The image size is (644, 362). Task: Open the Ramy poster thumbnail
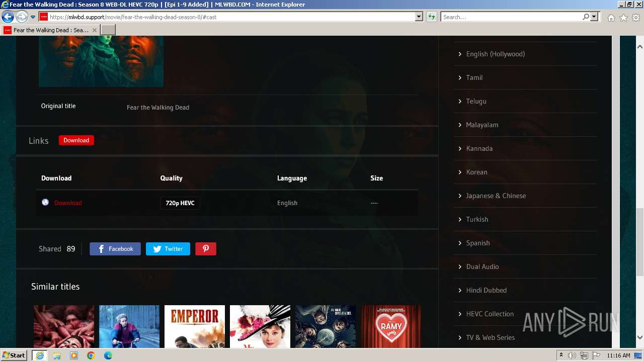tap(391, 326)
